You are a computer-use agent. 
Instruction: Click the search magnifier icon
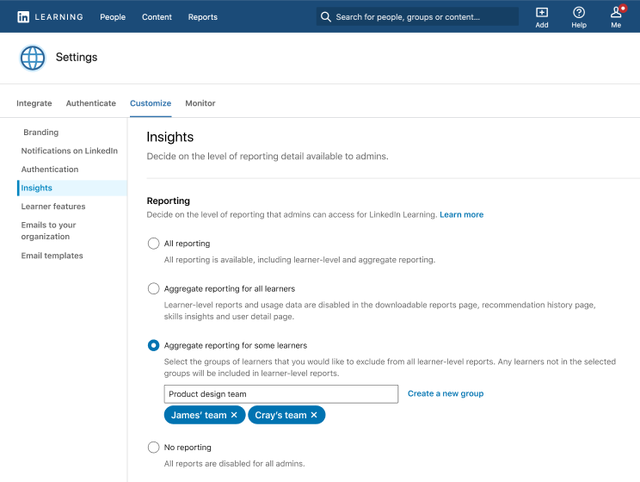pyautogui.click(x=325, y=17)
